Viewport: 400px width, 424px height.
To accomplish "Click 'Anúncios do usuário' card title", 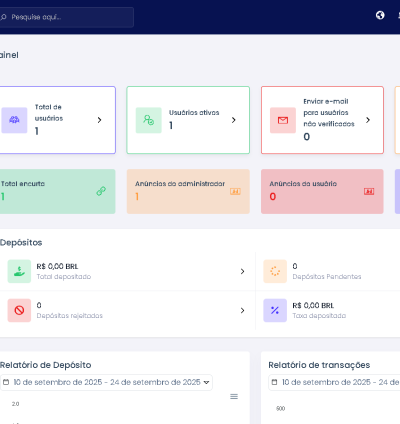I will pos(303,184).
